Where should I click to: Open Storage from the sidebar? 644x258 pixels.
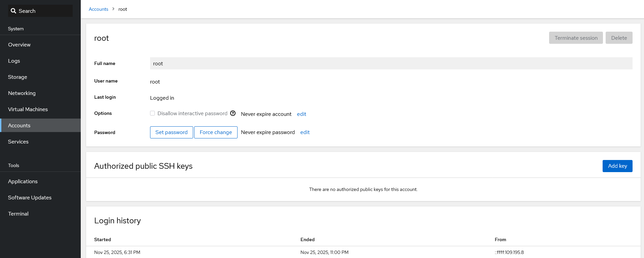17,77
